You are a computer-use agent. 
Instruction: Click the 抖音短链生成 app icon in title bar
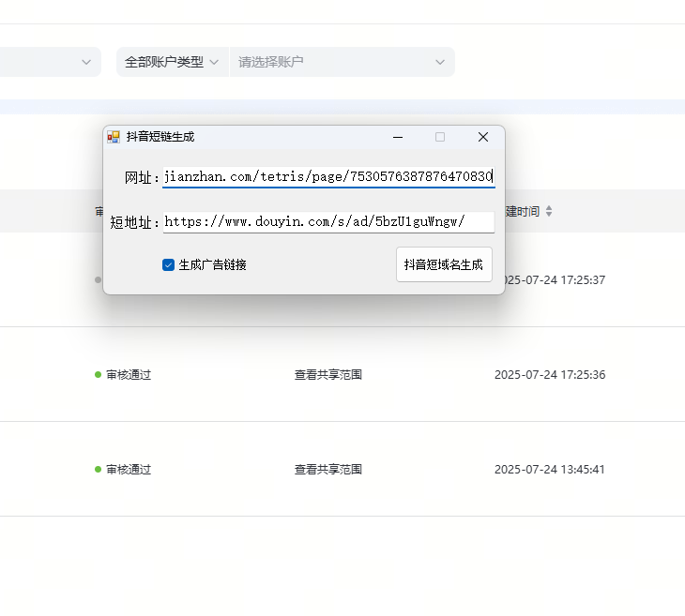pyautogui.click(x=114, y=137)
